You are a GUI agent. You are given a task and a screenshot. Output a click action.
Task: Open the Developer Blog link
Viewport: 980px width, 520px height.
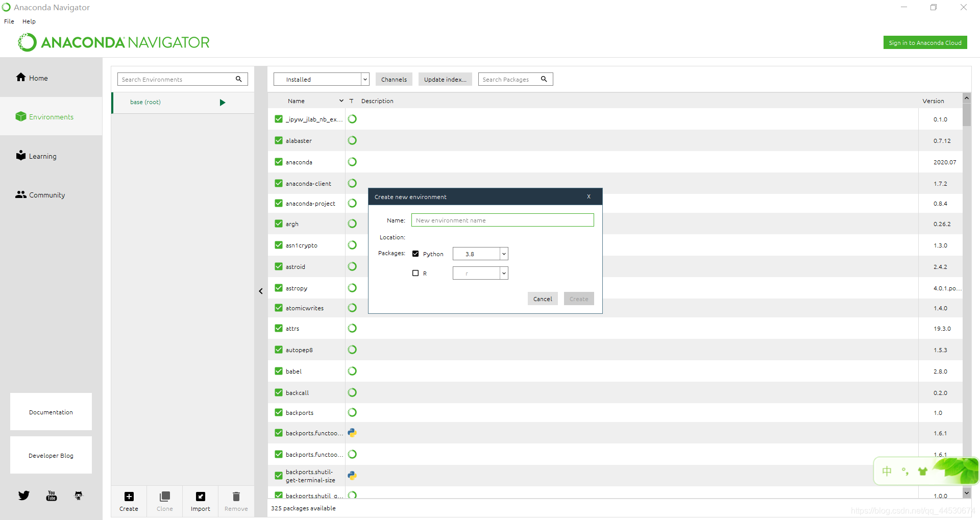pos(51,455)
